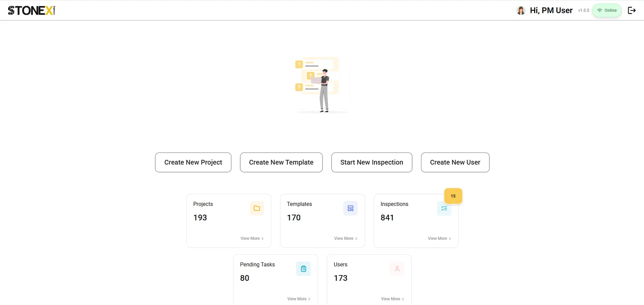The width and height of the screenshot is (644, 305).
Task: Open View More on Users card
Action: click(393, 299)
